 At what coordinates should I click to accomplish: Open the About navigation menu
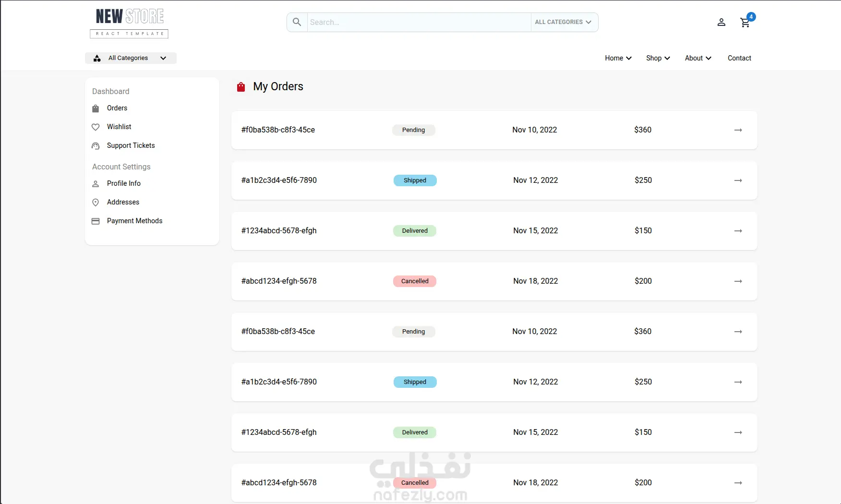tap(698, 58)
